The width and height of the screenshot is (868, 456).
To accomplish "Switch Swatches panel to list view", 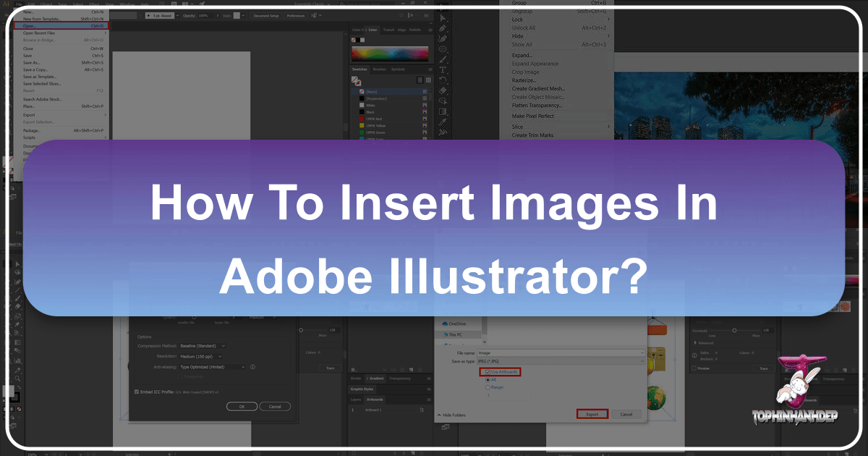I will [420, 80].
